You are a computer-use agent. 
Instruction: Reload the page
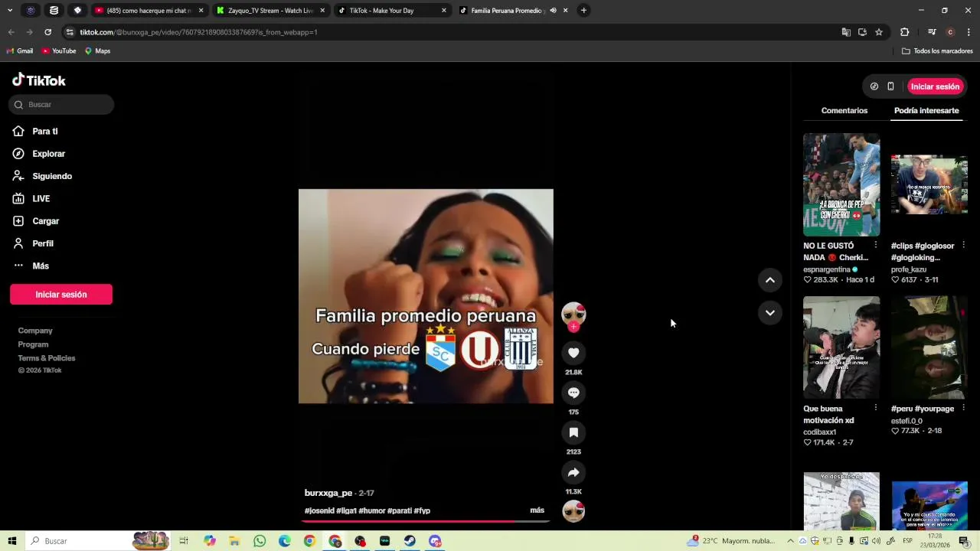pos(47,32)
